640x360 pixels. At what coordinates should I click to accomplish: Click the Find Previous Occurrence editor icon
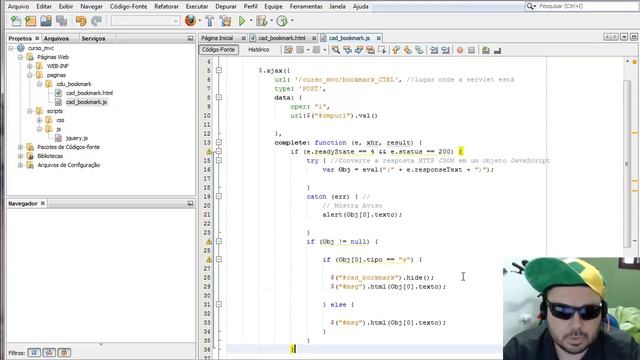coord(347,50)
